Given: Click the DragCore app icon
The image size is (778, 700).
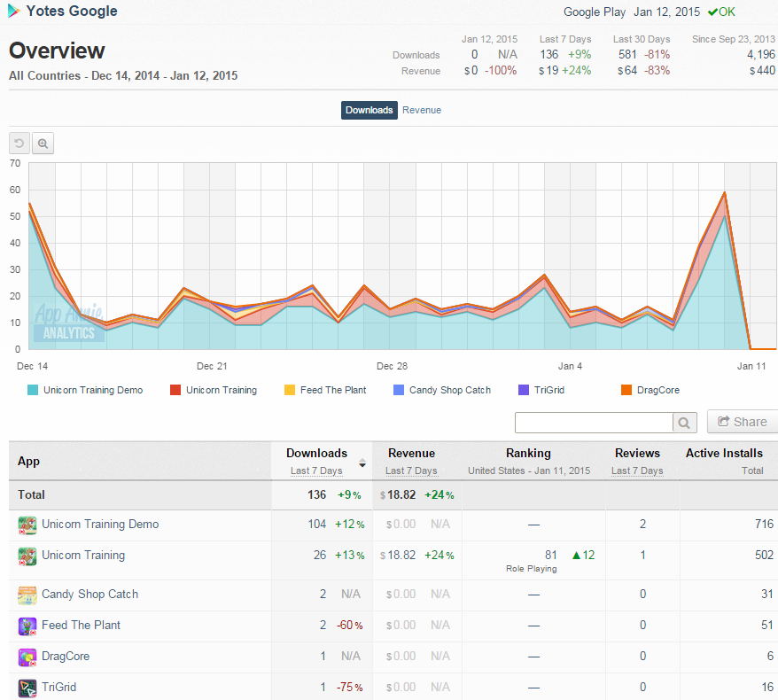Looking at the screenshot, I should [x=27, y=657].
